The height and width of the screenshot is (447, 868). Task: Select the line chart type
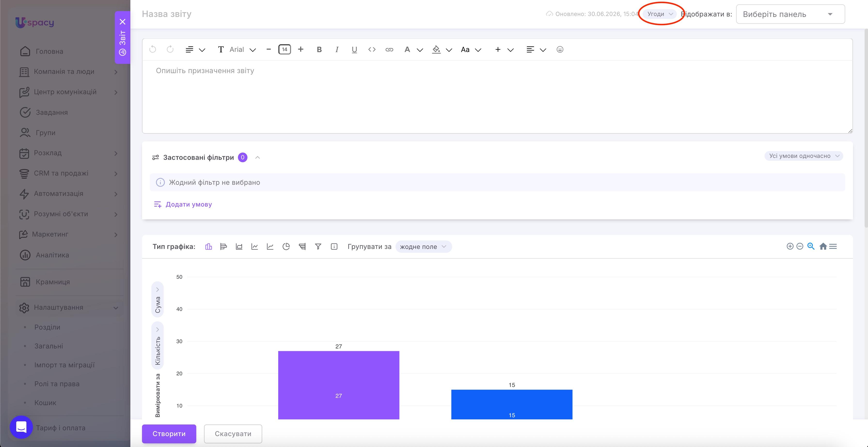coord(255,247)
